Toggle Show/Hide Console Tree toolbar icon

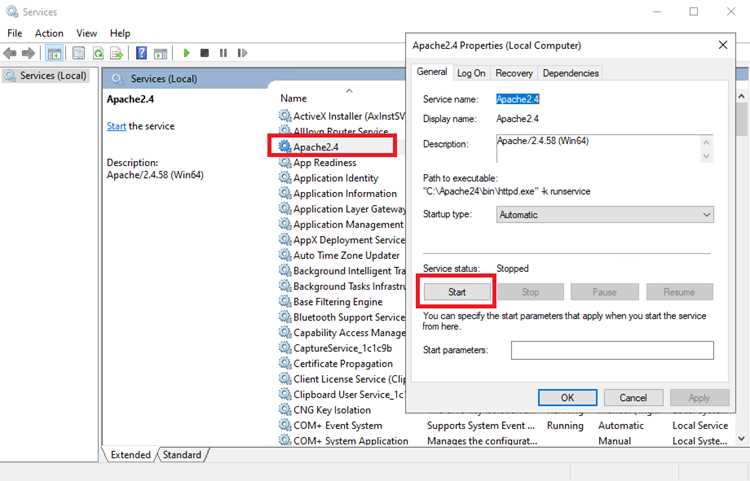tap(55, 53)
